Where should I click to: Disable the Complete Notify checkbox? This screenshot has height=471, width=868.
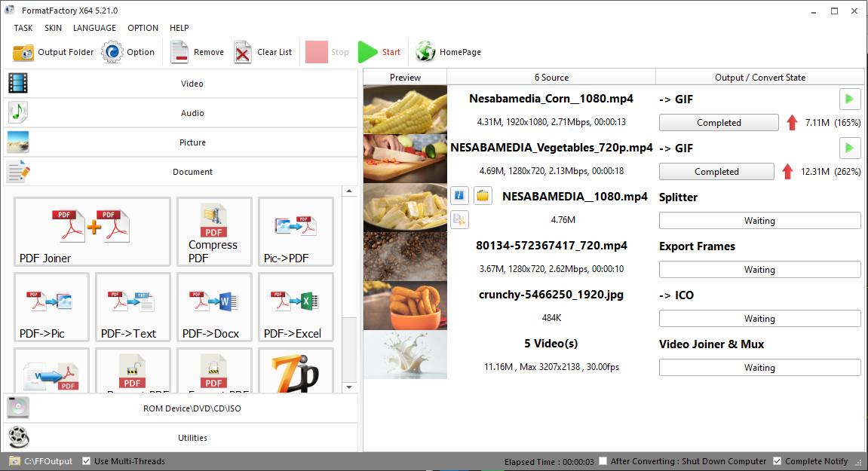coord(778,461)
